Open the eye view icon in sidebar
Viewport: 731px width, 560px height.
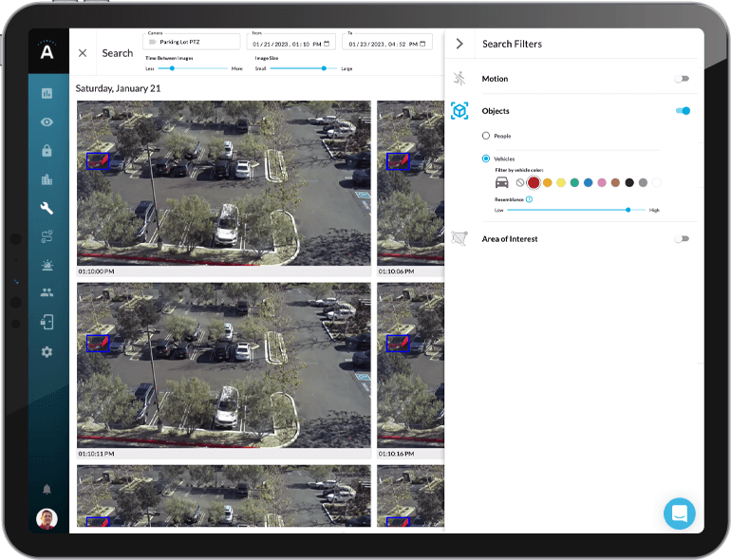pyautogui.click(x=47, y=122)
